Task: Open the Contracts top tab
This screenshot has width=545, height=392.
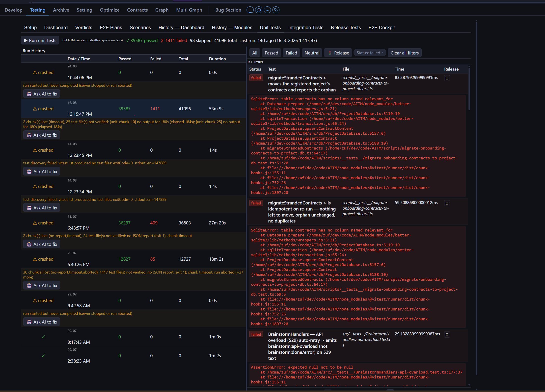Action: point(137,10)
